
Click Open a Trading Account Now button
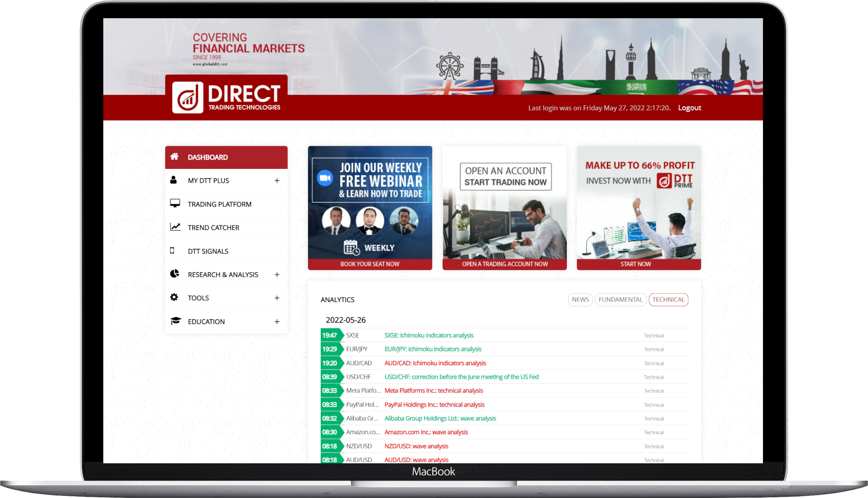pyautogui.click(x=505, y=264)
